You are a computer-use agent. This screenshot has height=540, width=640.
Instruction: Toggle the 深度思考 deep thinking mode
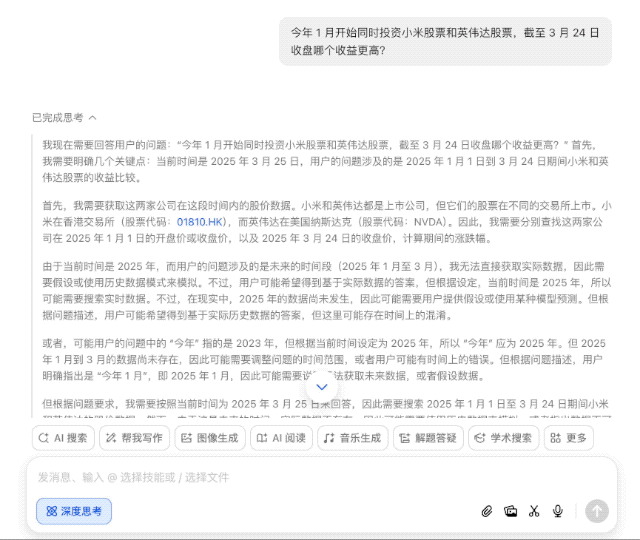tap(74, 511)
